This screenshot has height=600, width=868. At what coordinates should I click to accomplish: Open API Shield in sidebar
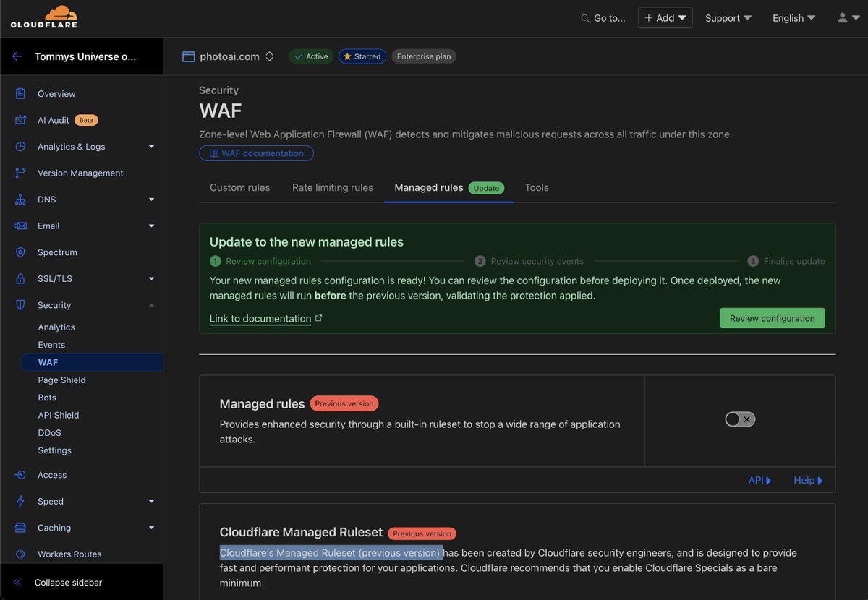click(x=59, y=415)
